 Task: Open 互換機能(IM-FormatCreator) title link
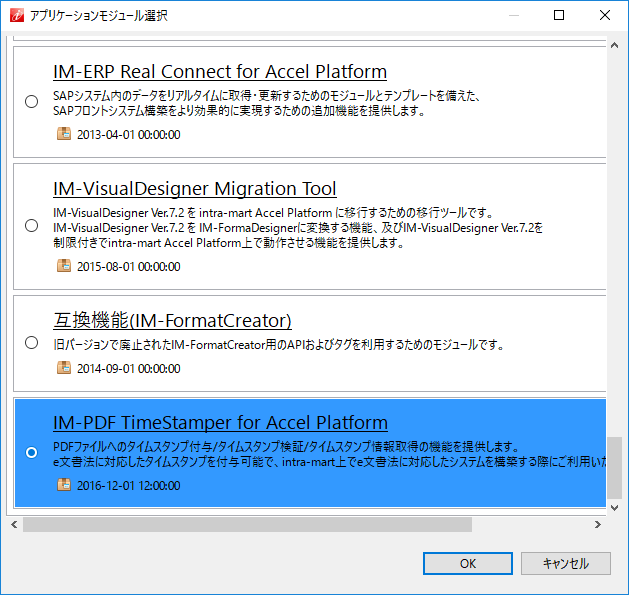pyautogui.click(x=172, y=321)
